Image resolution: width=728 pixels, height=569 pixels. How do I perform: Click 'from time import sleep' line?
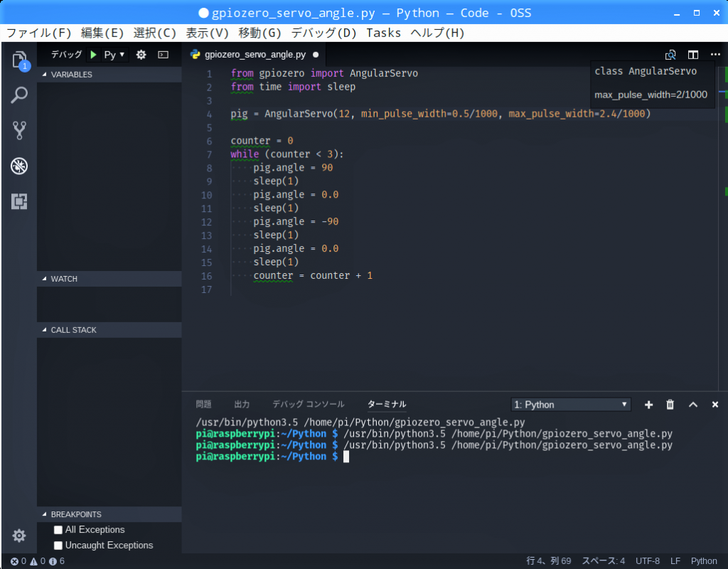click(x=293, y=87)
